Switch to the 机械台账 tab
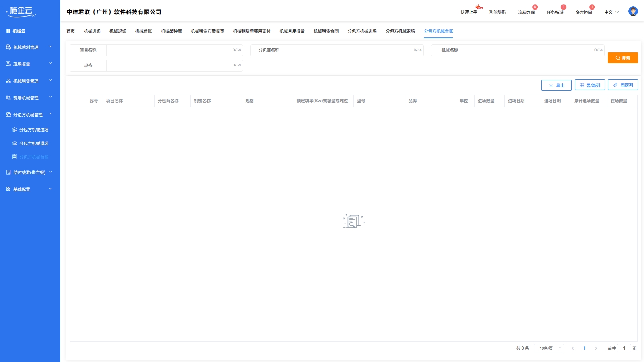The image size is (644, 362). tap(143, 31)
